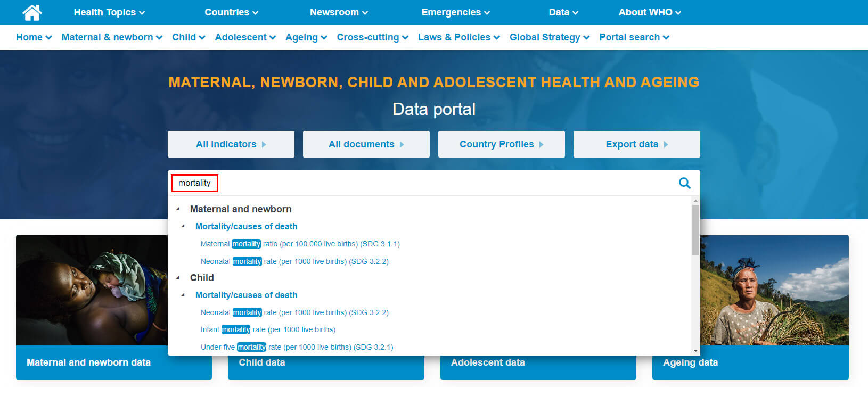Open the Health Topics menu
Viewport: 868px width, 396px height.
coord(109,12)
